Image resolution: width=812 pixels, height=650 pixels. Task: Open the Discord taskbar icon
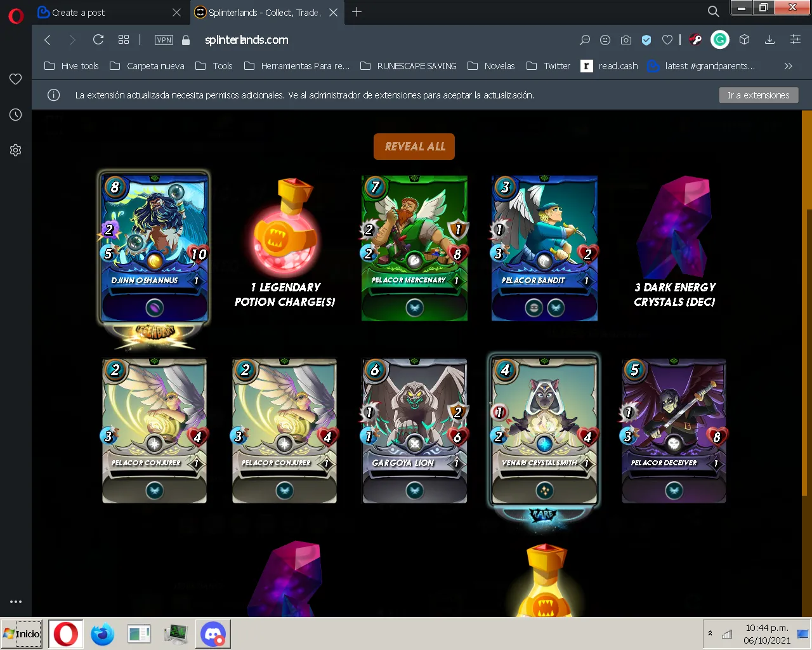[213, 633]
